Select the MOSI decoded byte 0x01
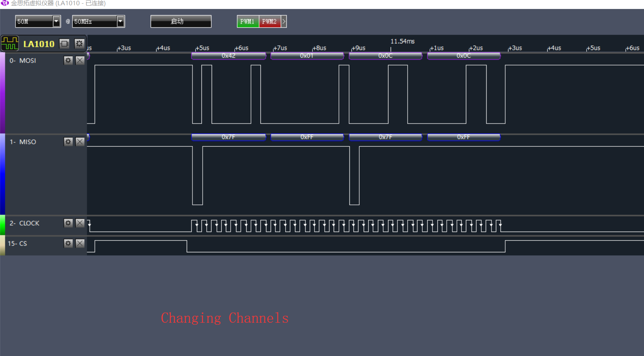The width and height of the screenshot is (644, 356). tap(307, 56)
